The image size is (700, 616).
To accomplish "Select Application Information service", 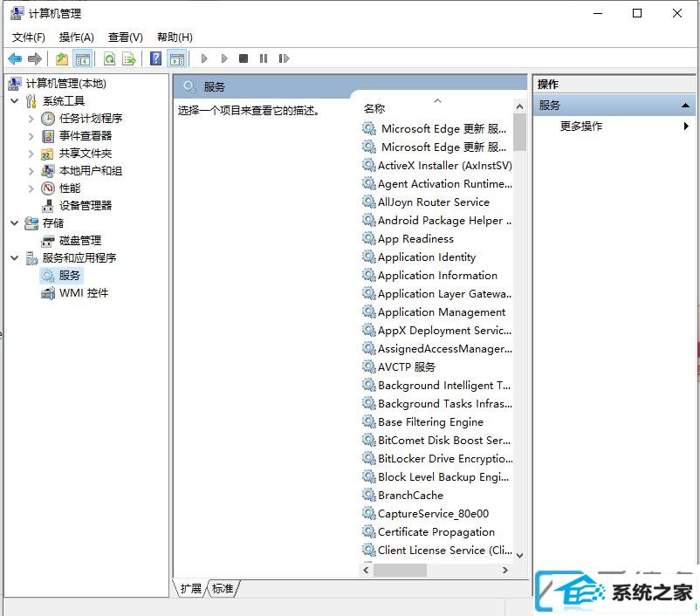I will click(x=437, y=276).
